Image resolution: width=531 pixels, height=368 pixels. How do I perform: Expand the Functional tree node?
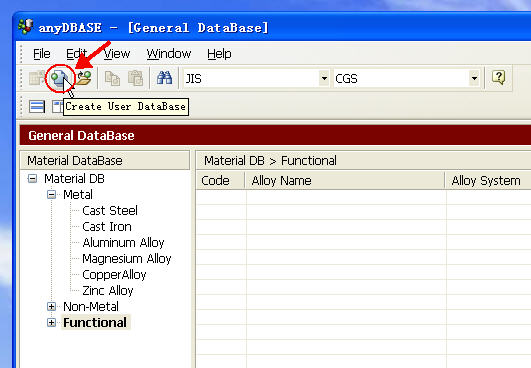tap(51, 322)
